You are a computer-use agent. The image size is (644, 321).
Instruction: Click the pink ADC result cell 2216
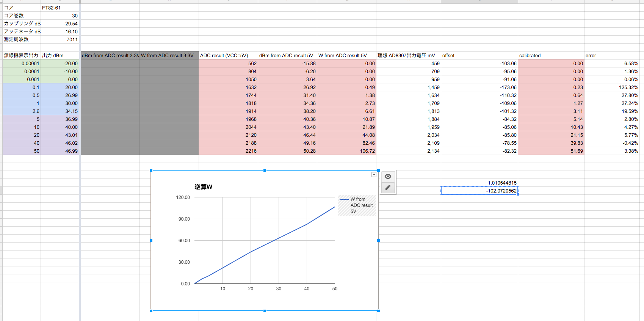(228, 151)
